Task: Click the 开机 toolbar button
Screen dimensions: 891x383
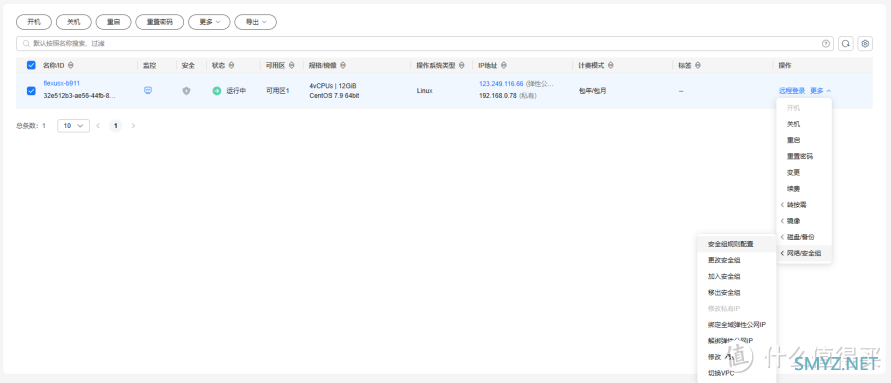Action: [x=34, y=22]
